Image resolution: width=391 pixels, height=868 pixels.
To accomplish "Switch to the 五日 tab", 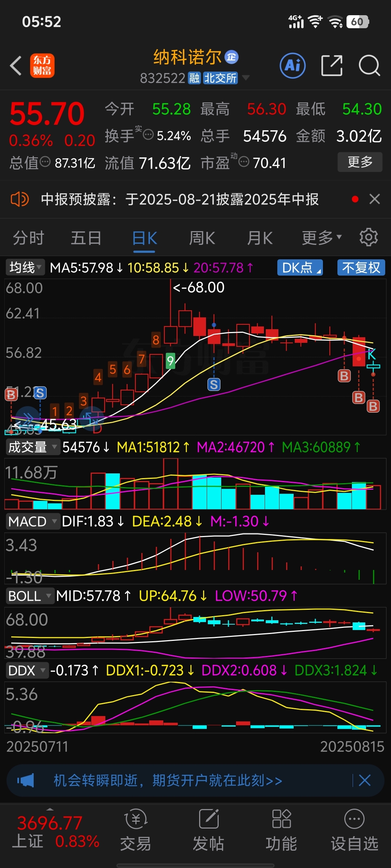I will [x=86, y=238].
